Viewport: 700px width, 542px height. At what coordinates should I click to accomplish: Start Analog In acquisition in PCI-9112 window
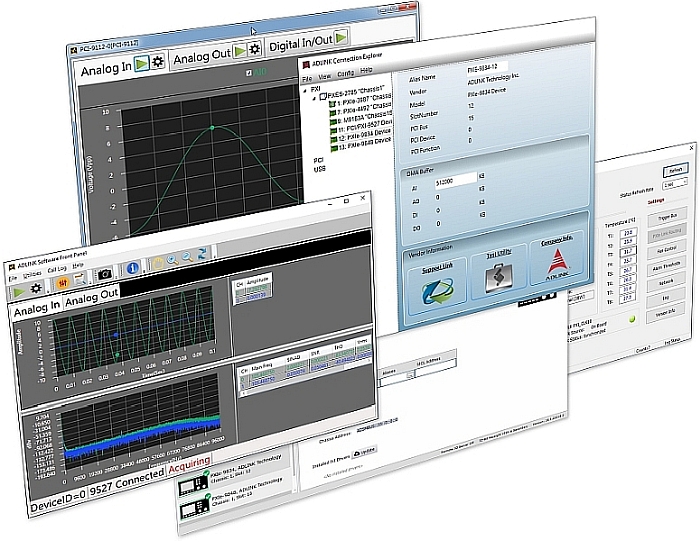(x=143, y=65)
